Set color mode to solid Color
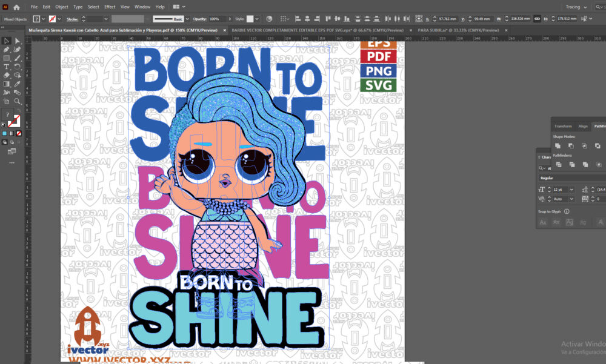 pos(5,133)
